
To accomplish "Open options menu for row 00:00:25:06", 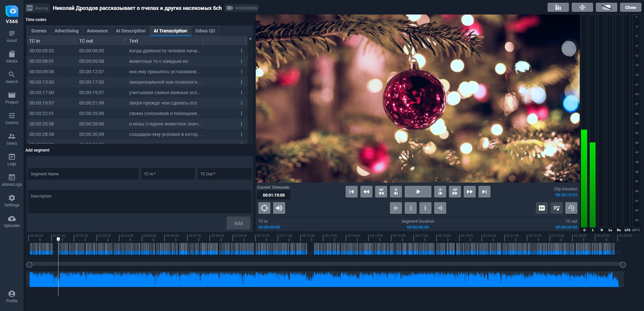I will pos(242,124).
